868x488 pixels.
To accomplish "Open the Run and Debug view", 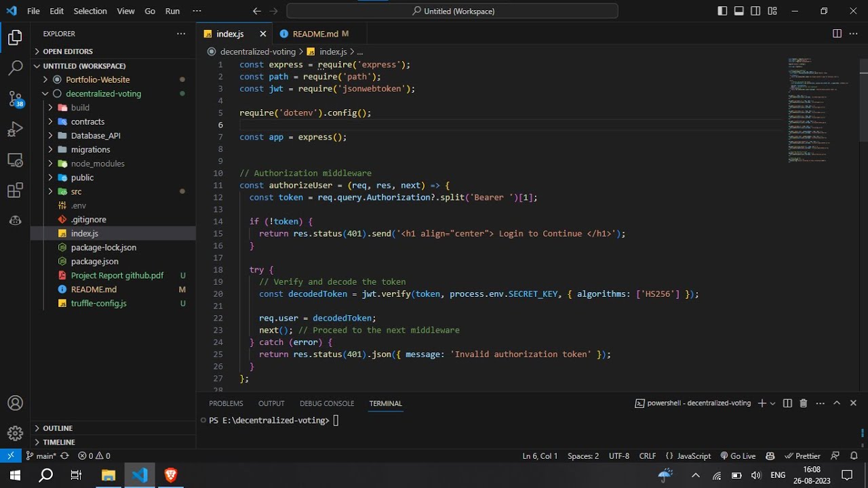I will (x=15, y=129).
